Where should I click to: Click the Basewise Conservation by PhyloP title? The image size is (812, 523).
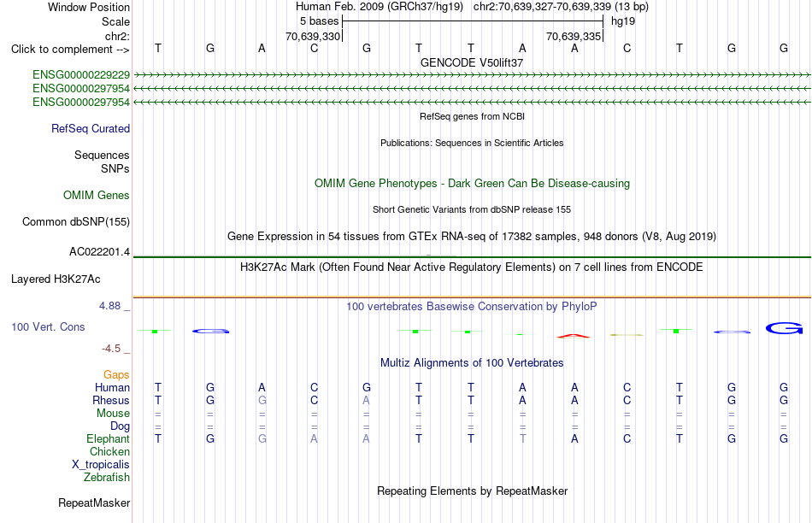tap(472, 307)
